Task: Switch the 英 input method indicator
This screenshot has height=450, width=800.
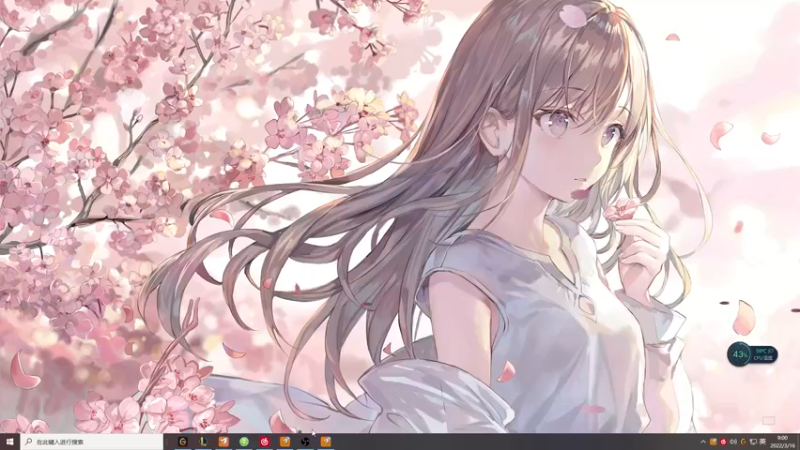Action: pos(762,442)
